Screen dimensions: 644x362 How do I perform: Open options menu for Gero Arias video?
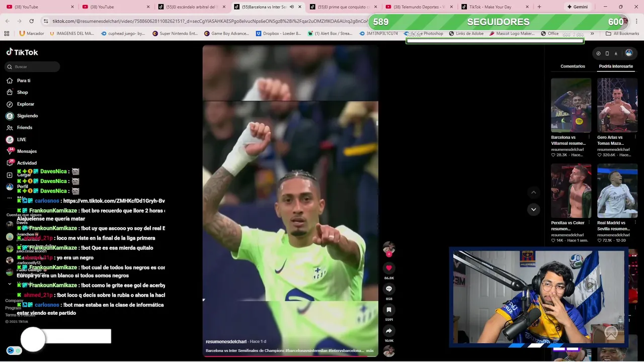point(635,137)
